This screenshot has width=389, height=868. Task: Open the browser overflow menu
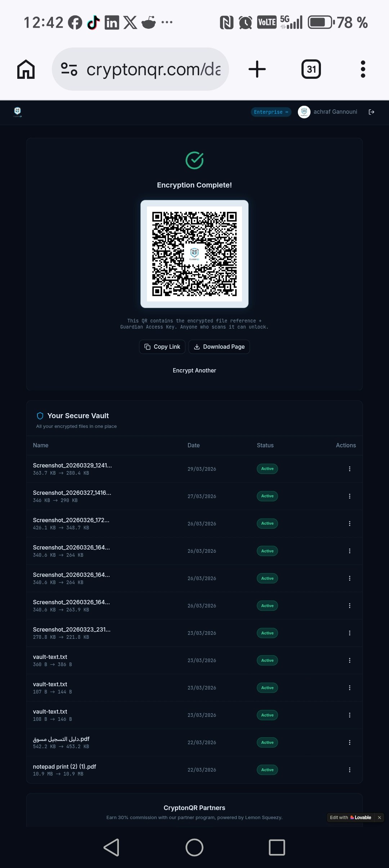(x=362, y=69)
